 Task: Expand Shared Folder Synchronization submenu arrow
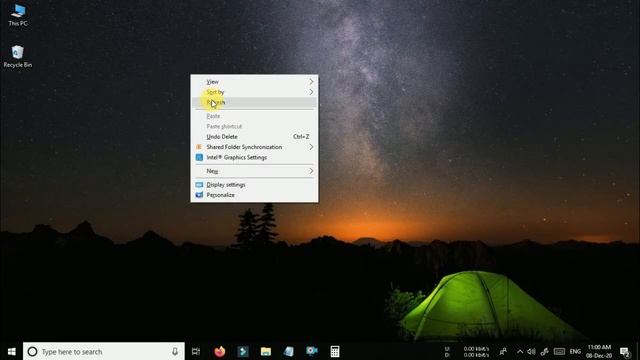point(311,147)
